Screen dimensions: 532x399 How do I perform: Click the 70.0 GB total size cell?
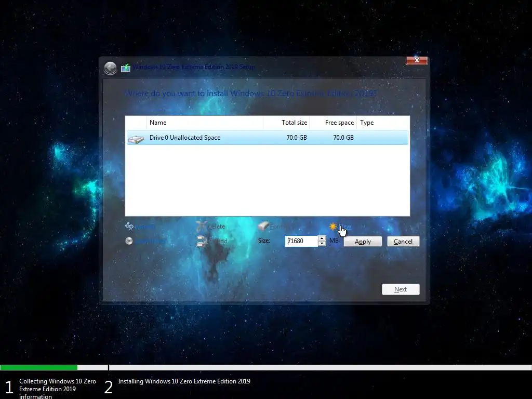(x=297, y=138)
